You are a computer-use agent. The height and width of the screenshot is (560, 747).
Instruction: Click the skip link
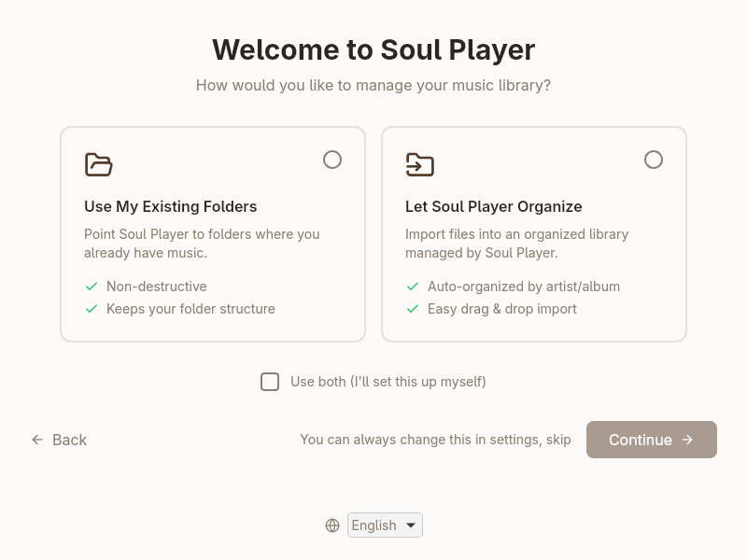(558, 440)
